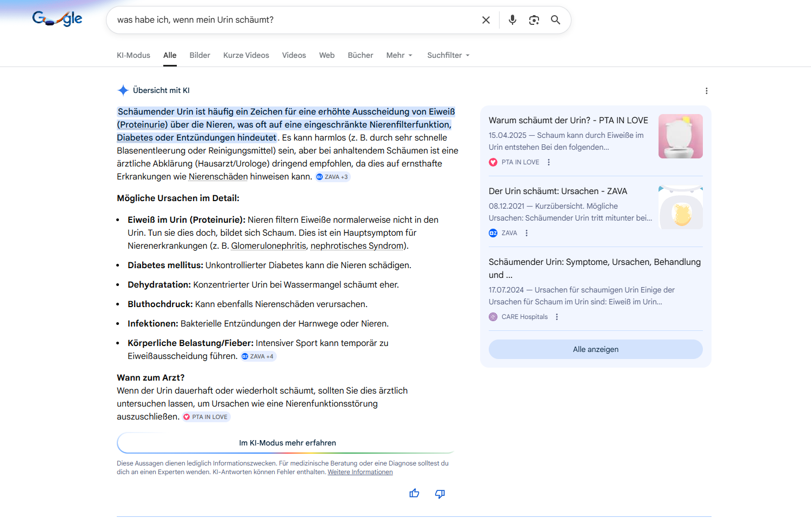Expand the Mehr dropdown

tap(399, 55)
